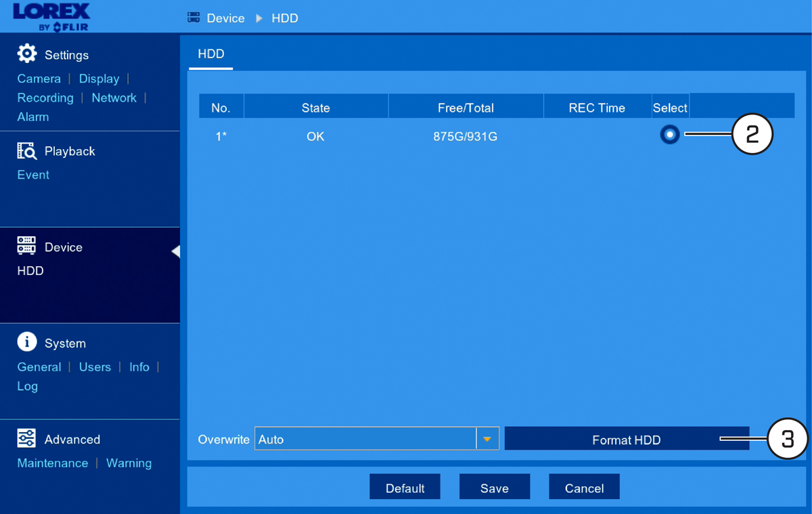The image size is (812, 514).
Task: Click the Default button
Action: coord(405,487)
